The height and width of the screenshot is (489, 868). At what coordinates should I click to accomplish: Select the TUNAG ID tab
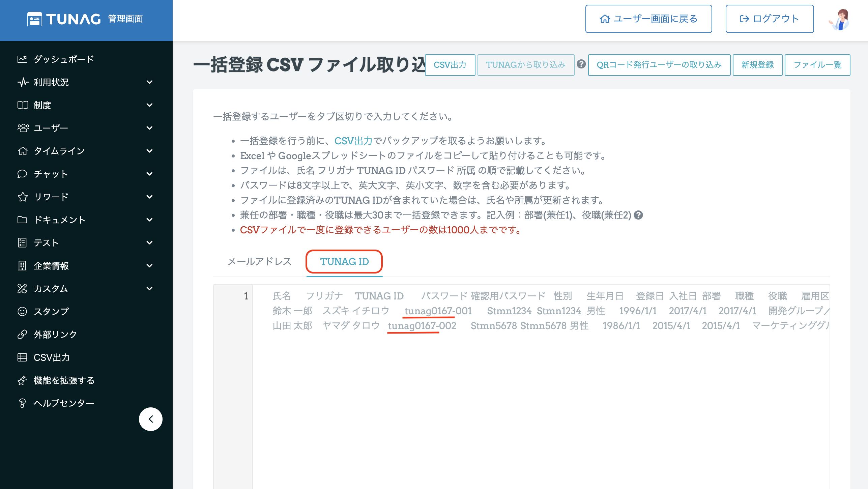pos(344,262)
